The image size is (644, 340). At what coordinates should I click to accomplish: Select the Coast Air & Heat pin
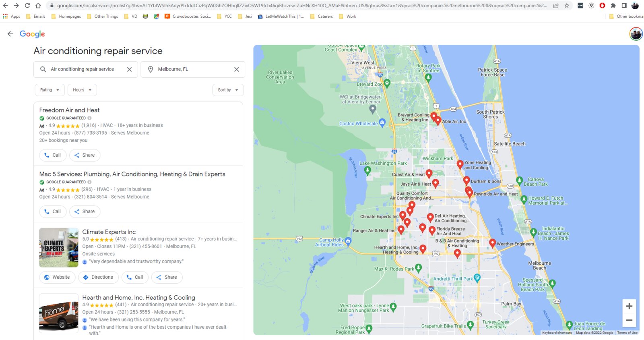[x=429, y=174]
